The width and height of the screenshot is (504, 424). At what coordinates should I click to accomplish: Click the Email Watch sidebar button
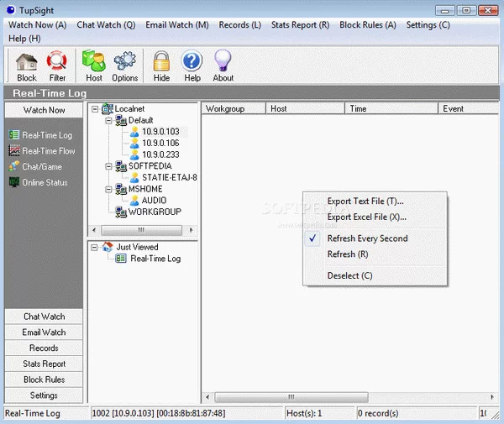point(44,332)
